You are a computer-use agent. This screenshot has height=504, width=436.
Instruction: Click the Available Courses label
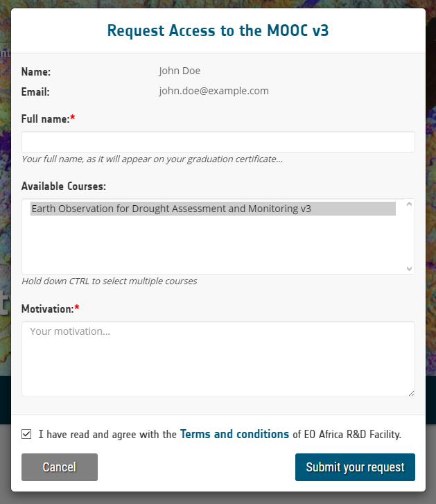pyautogui.click(x=64, y=186)
